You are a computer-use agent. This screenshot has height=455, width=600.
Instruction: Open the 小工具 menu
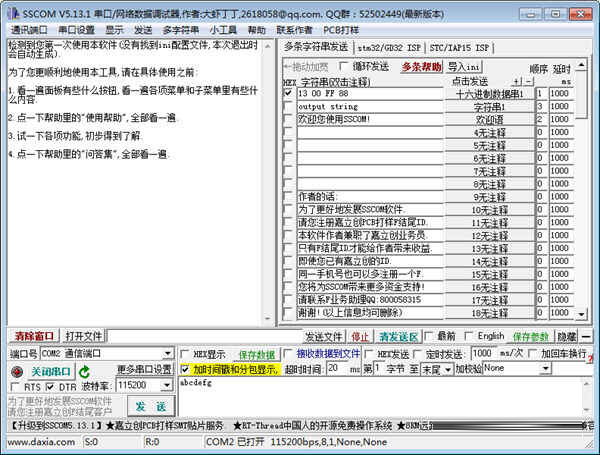223,30
